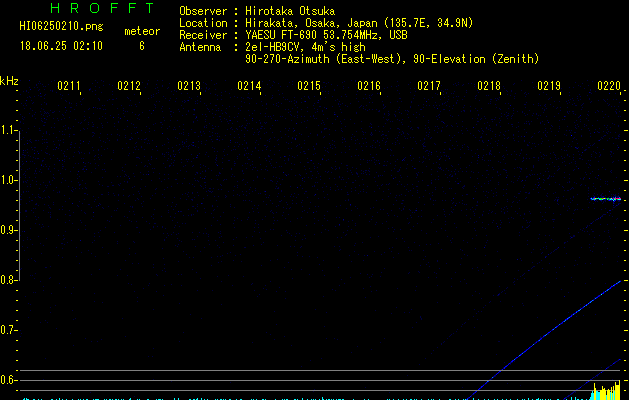The image size is (629, 400).
Task: Click the 0213 time marker
Action: 189,86
